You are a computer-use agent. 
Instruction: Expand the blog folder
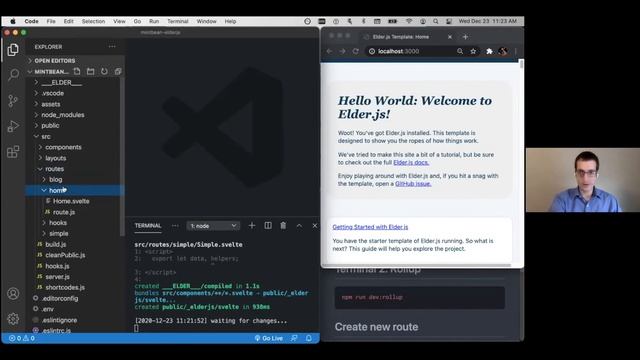coord(56,179)
